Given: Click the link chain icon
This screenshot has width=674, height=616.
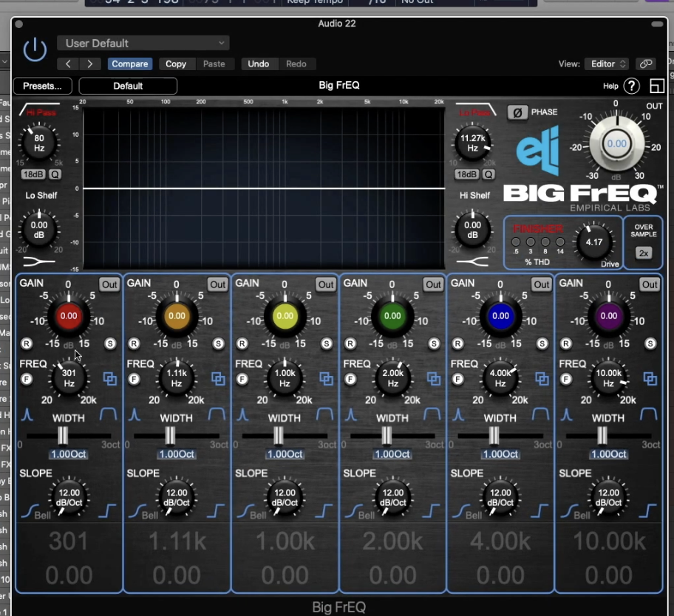Looking at the screenshot, I should pyautogui.click(x=646, y=64).
